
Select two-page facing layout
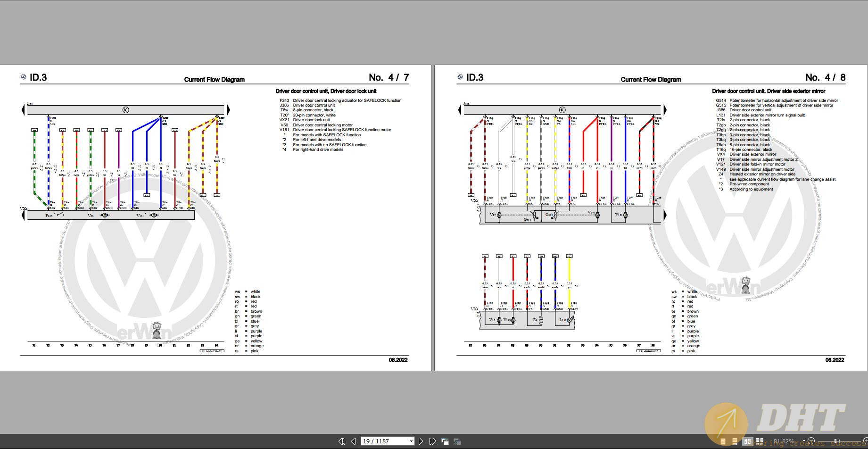pos(747,441)
